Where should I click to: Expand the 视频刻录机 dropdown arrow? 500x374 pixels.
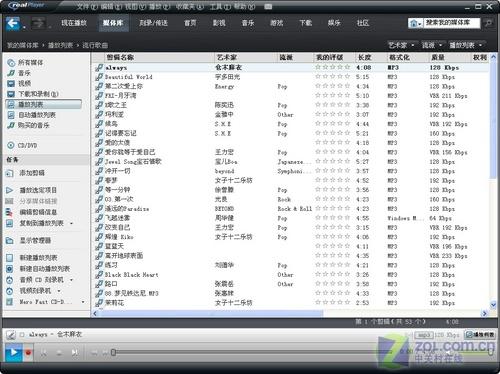click(59, 291)
